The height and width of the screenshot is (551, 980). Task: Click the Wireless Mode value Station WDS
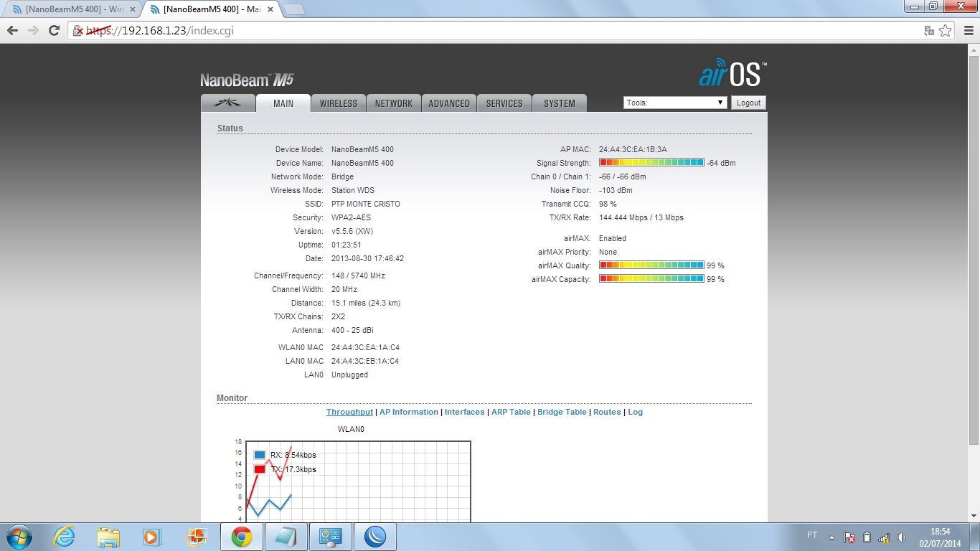(x=352, y=190)
